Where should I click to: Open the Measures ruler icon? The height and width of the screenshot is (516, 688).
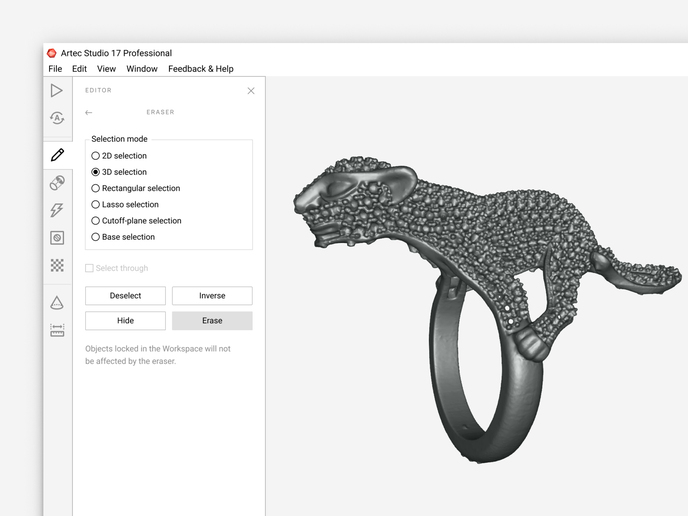click(57, 329)
